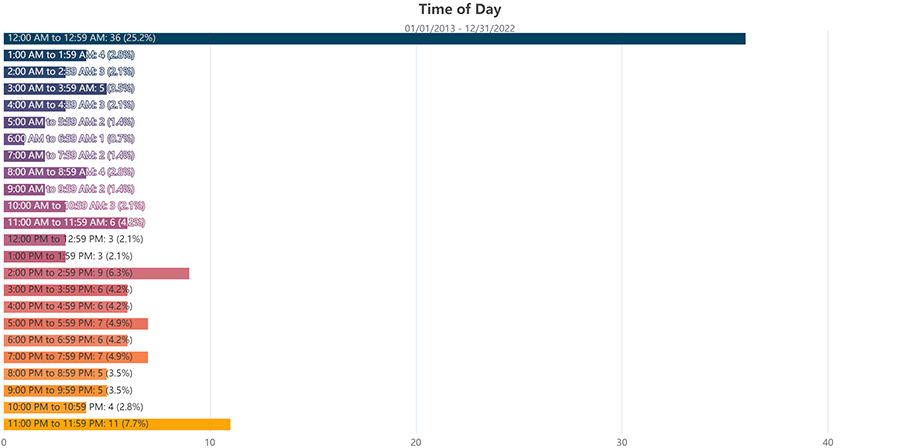Click the 6:00 AM to 6:59 AM bar
The width and height of the screenshot is (920, 448).
14,139
